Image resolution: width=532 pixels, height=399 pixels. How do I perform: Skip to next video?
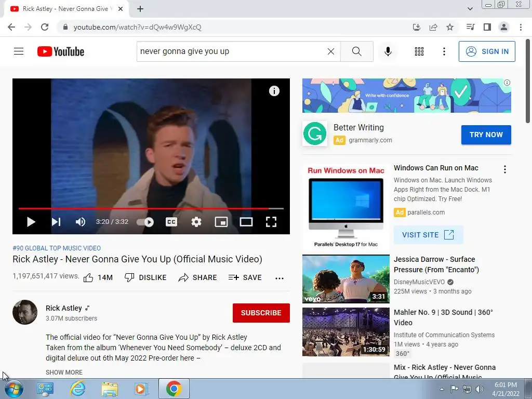56,222
